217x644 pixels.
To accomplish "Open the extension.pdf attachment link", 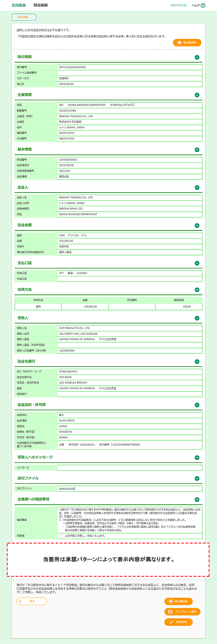I will pyautogui.click(x=67, y=488).
